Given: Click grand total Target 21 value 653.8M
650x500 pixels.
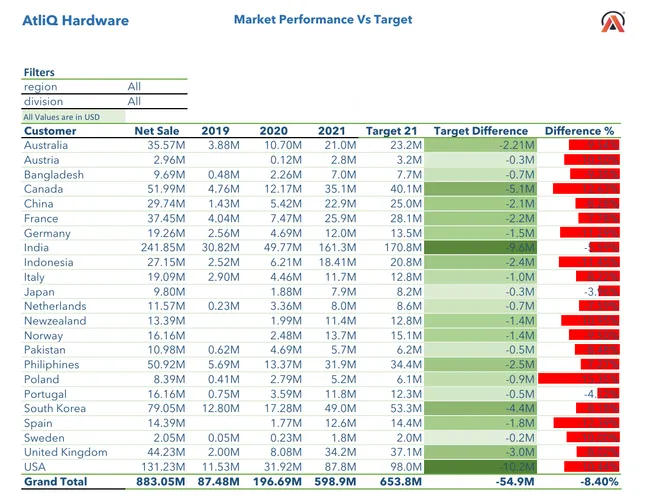Looking at the screenshot, I should (400, 482).
